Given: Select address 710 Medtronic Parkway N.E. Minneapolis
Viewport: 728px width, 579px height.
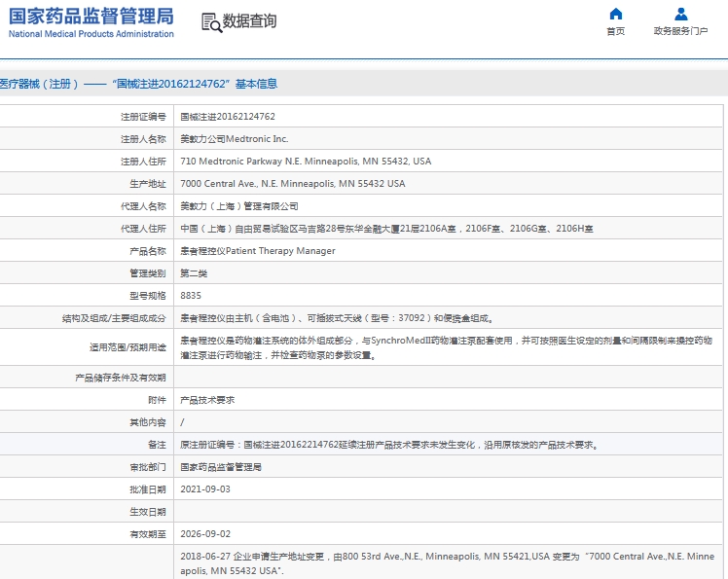Looking at the screenshot, I should pyautogui.click(x=306, y=162).
